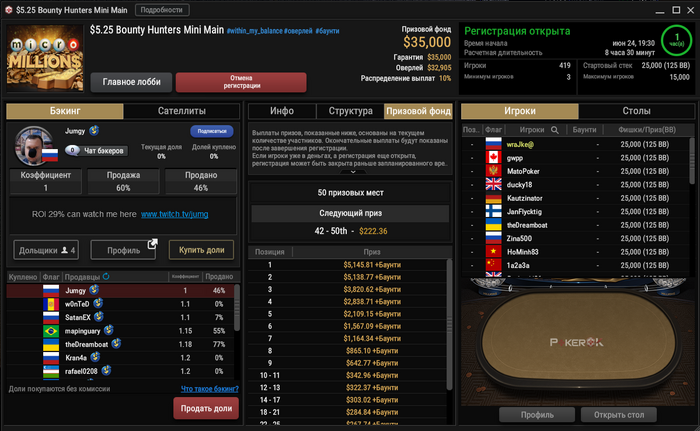Click the Canada flag beside gwpp
Image resolution: width=700 pixels, height=431 pixels.
493,158
